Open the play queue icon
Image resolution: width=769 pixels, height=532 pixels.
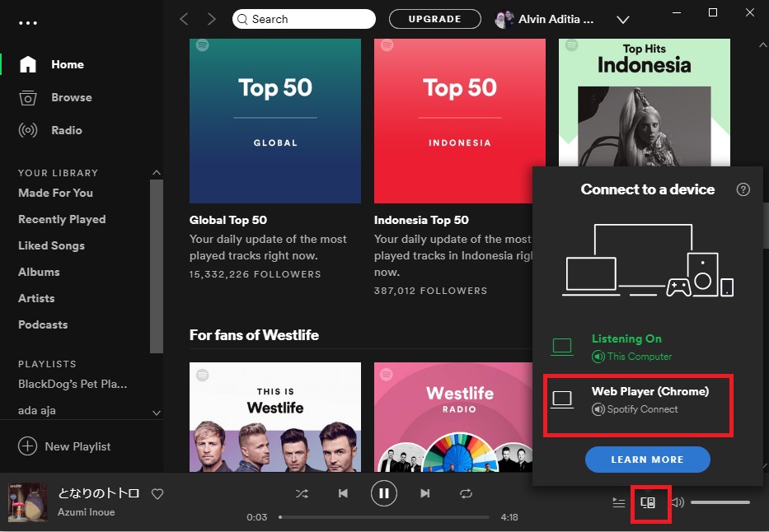tap(619, 502)
